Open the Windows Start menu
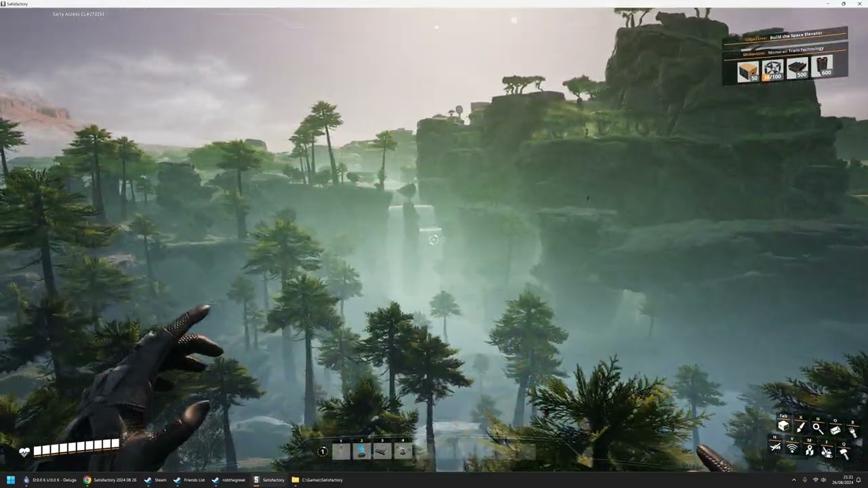 pos(11,480)
